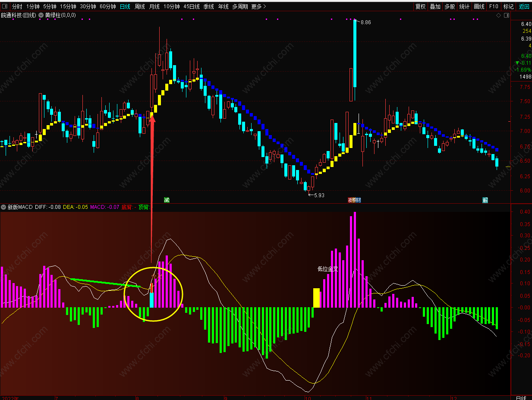Click the DIFF: -0.08 value label
The image size is (532, 400).
[x=48, y=207]
